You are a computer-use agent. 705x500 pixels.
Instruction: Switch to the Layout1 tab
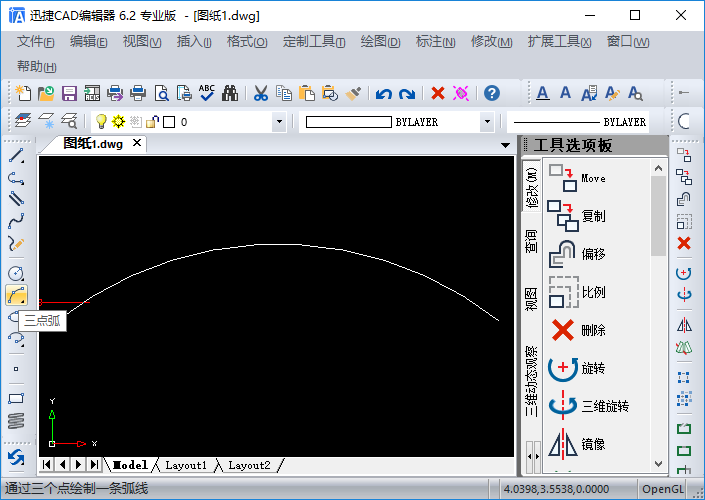[x=186, y=465]
